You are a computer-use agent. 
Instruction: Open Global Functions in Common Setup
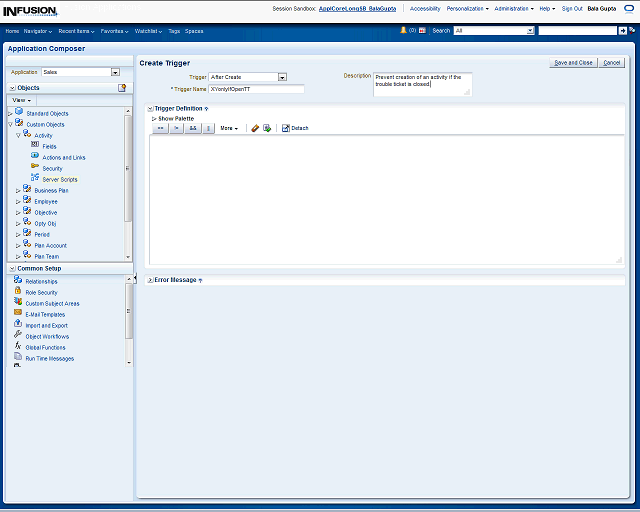click(45, 347)
